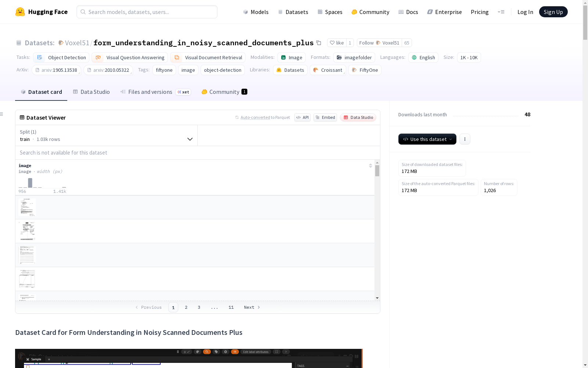Click the image tag next to fiftyone
Screen dimensions: 588x368
point(188,70)
